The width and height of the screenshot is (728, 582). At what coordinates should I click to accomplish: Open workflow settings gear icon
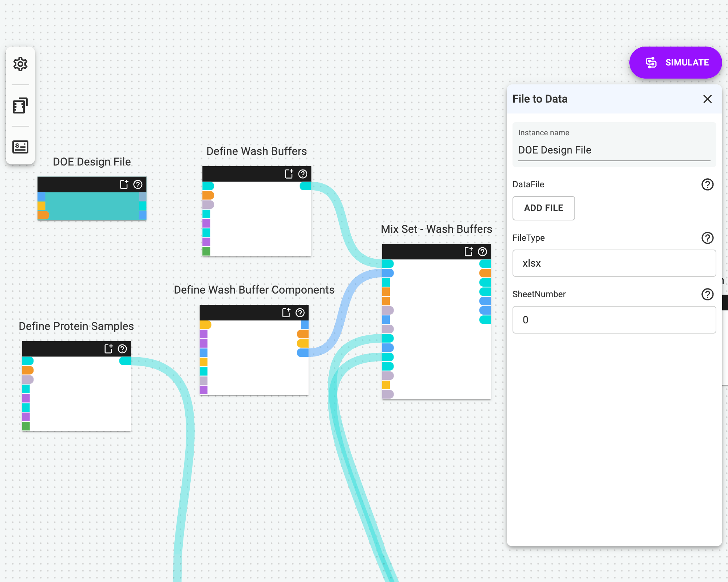tap(20, 64)
